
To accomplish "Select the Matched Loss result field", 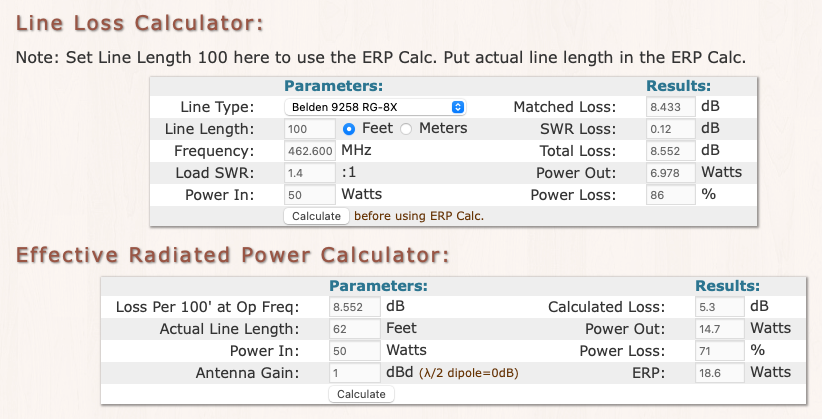I will 670,107.
